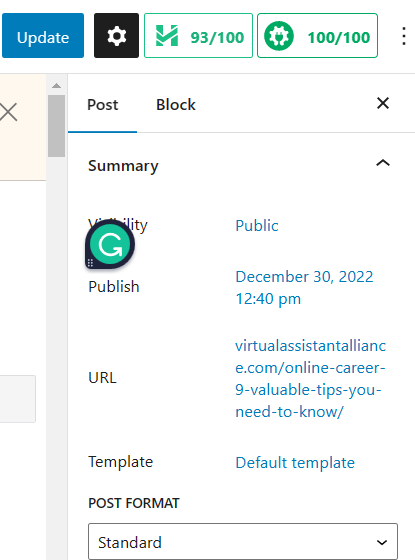Open the Post Format Standard dropdown
This screenshot has width=415, height=560.
pos(243,542)
